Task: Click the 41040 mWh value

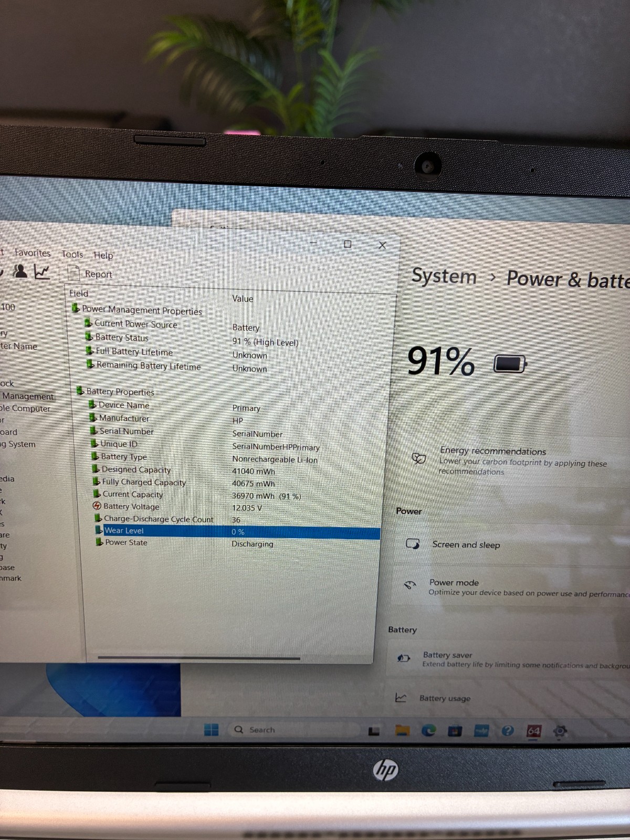Action: pyautogui.click(x=254, y=471)
